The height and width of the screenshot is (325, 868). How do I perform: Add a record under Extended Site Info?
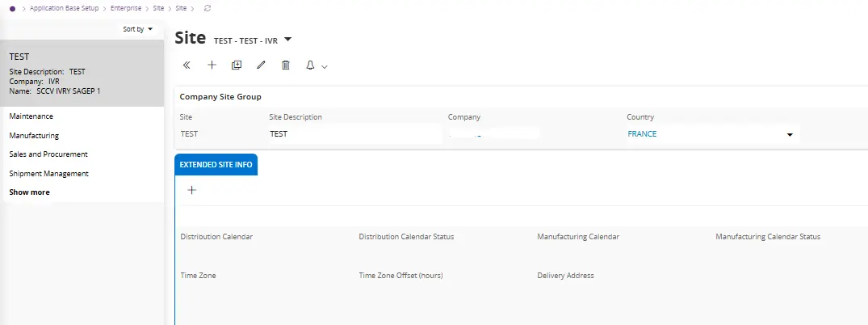pos(191,191)
